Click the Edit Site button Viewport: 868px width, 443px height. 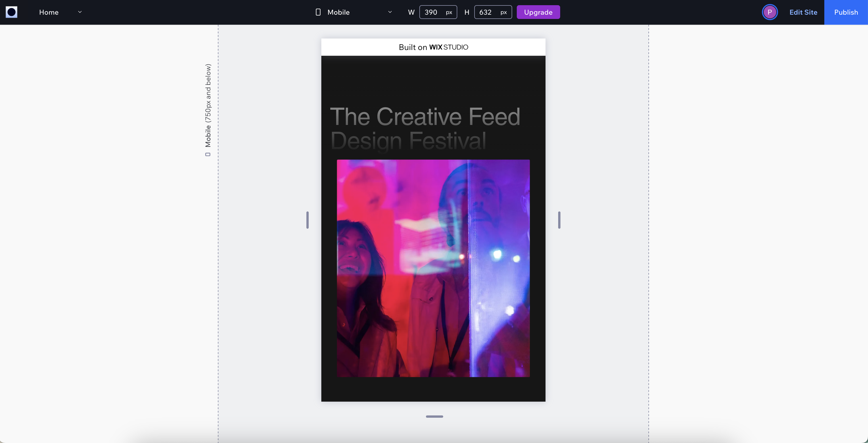pos(802,12)
